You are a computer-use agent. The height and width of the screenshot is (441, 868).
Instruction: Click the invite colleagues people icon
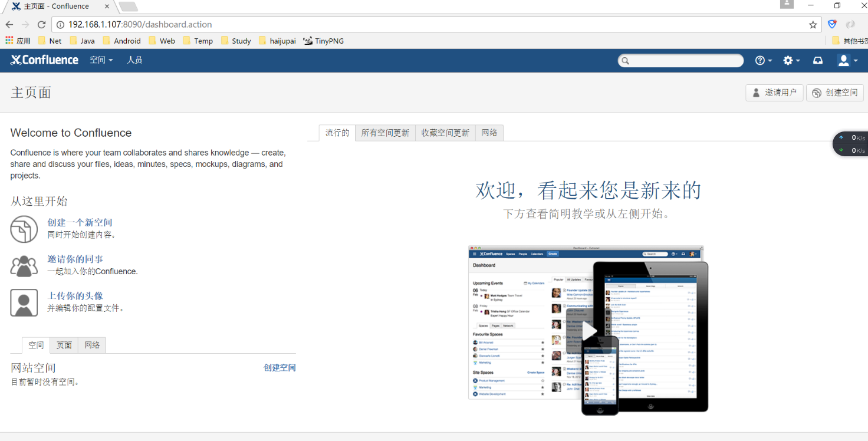click(x=24, y=266)
